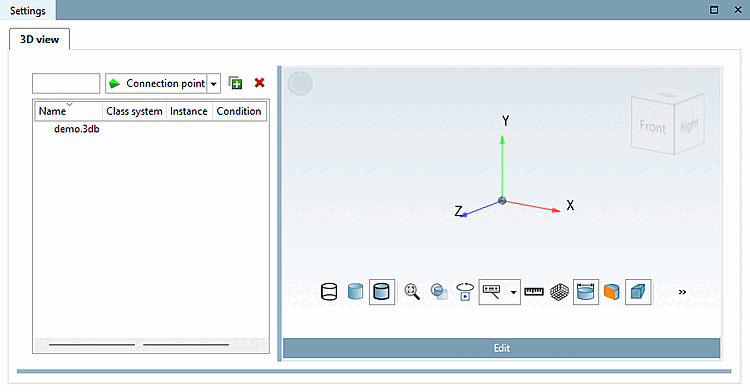The height and width of the screenshot is (392, 750).
Task: Click the transparency spheres icon
Action: tap(439, 292)
